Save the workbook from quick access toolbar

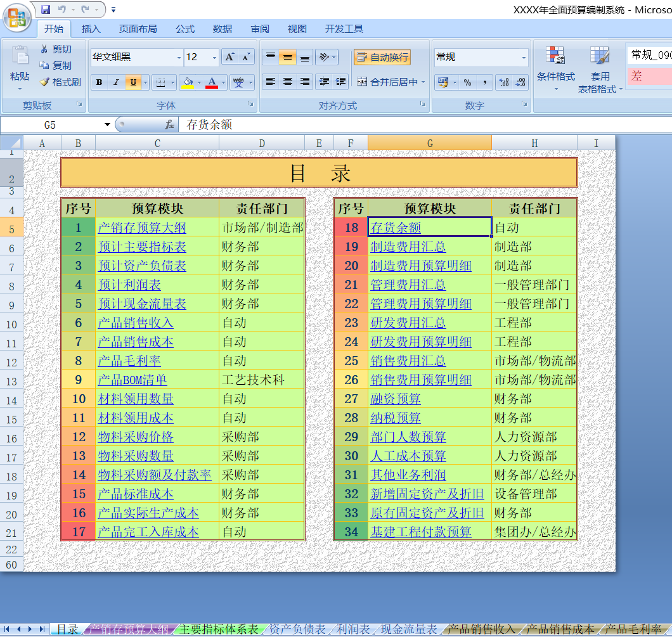pos(46,9)
